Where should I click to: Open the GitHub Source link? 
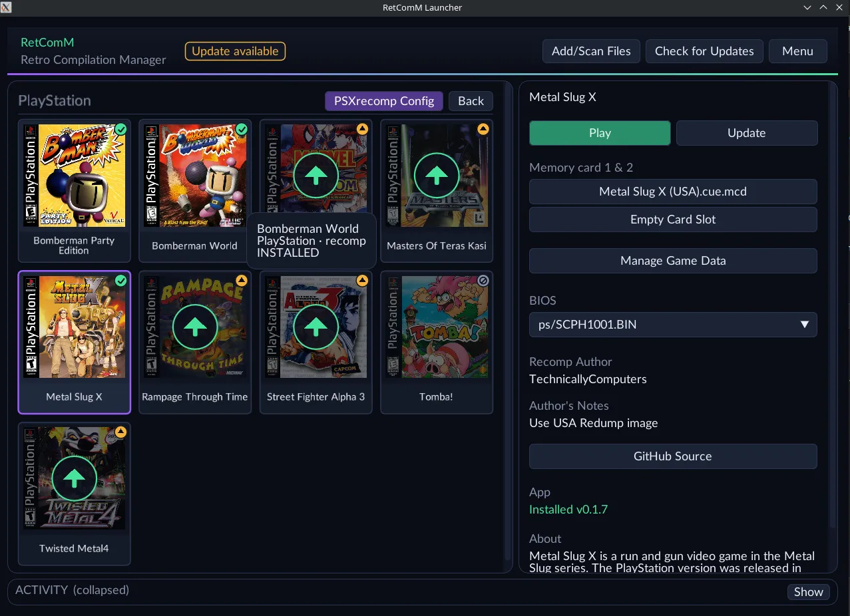[x=673, y=456]
